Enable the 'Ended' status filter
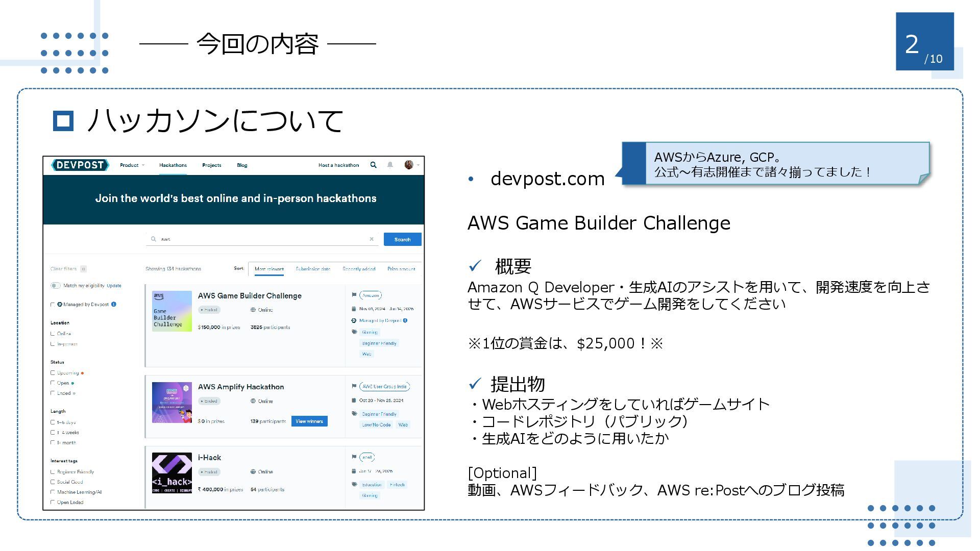980x551 pixels. tap(53, 393)
